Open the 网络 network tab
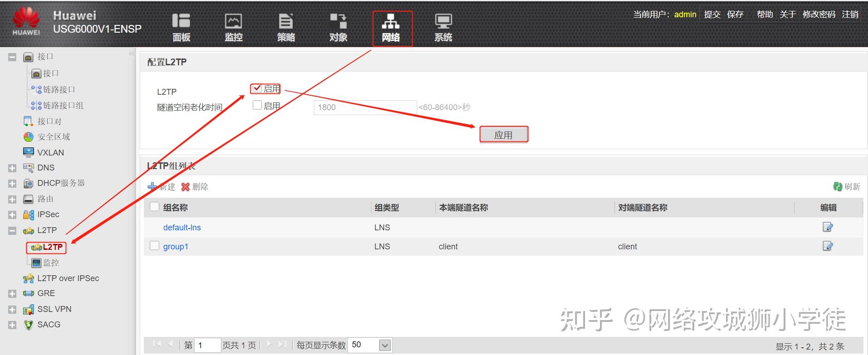The image size is (868, 355). (391, 28)
